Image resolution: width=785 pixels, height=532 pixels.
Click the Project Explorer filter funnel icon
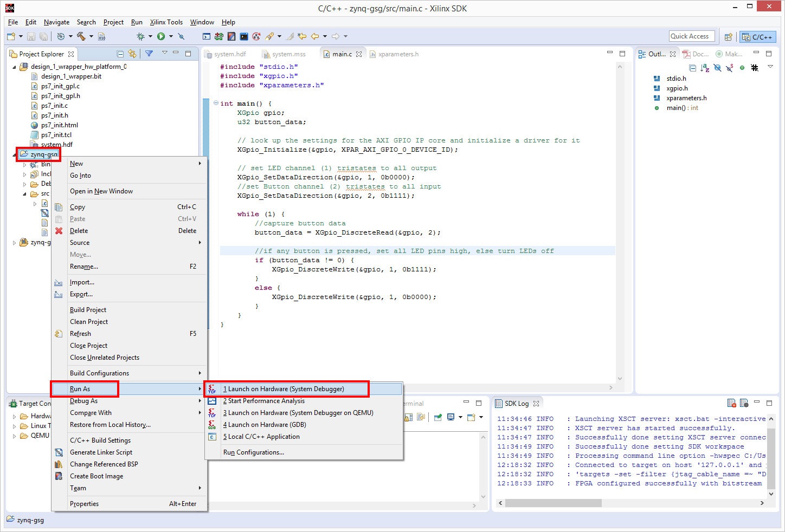[149, 53]
